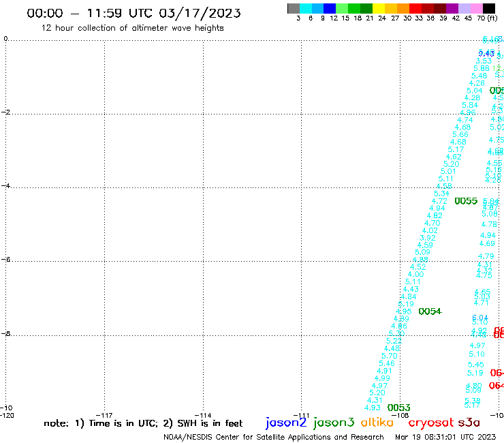Click the black swatch at legend end
This screenshot has height=443, width=504.
coord(489,8)
